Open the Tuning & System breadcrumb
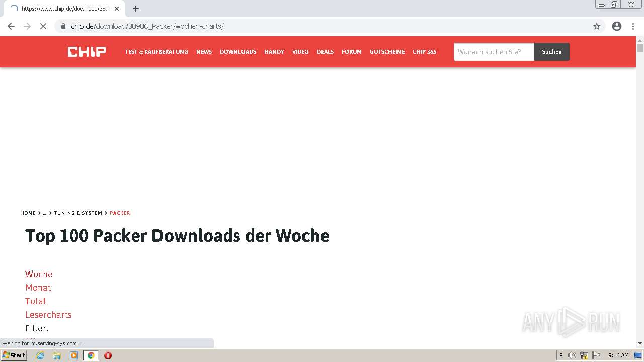This screenshot has width=644, height=362. click(x=78, y=213)
